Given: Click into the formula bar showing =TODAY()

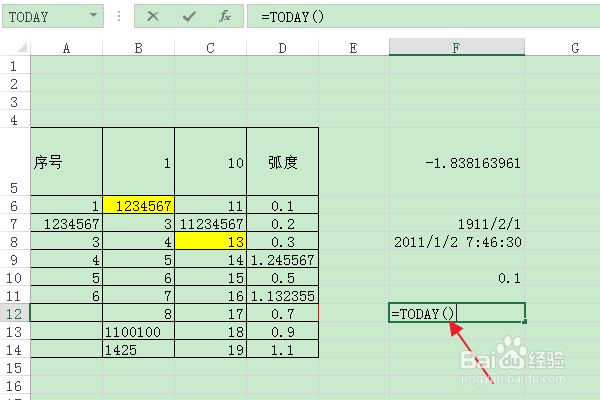Looking at the screenshot, I should click(x=424, y=16).
